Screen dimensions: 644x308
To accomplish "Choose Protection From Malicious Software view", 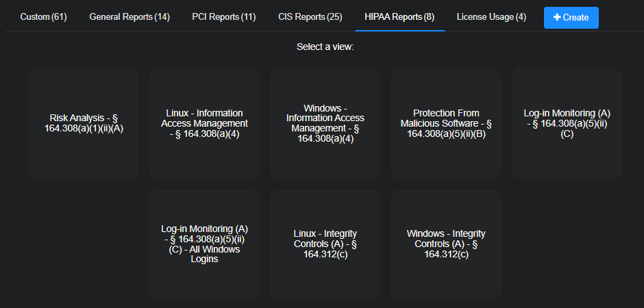I will [446, 123].
